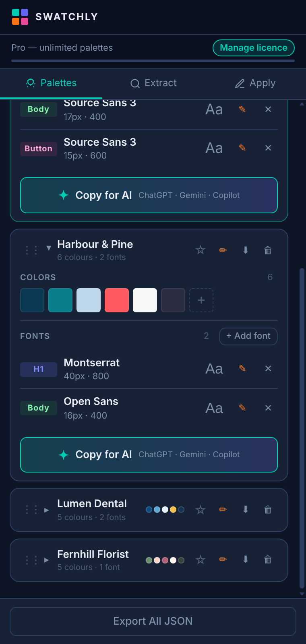Delete the Harbour & Pine palette

point(268,250)
